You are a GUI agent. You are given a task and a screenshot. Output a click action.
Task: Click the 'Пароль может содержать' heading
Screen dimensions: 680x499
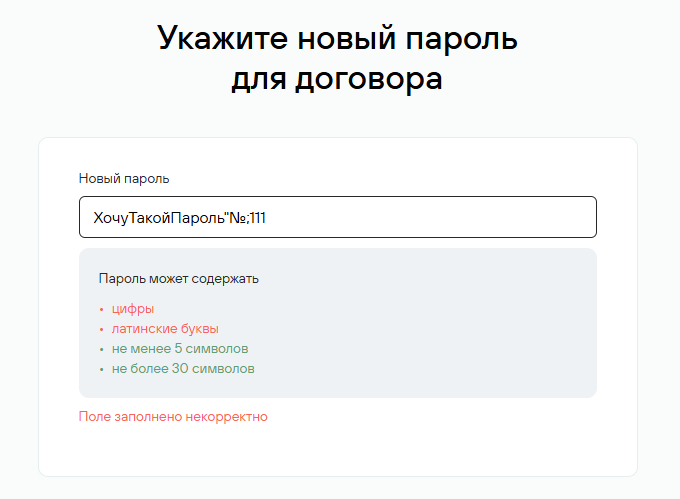point(179,278)
